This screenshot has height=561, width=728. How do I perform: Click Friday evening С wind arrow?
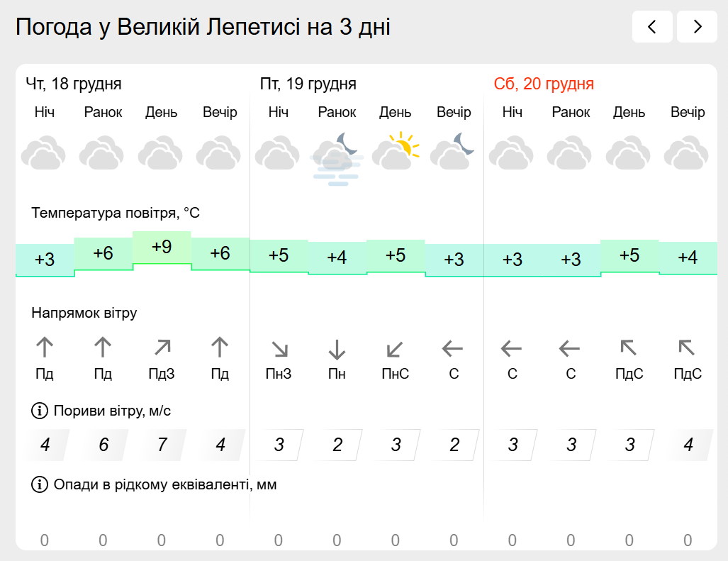(x=454, y=348)
